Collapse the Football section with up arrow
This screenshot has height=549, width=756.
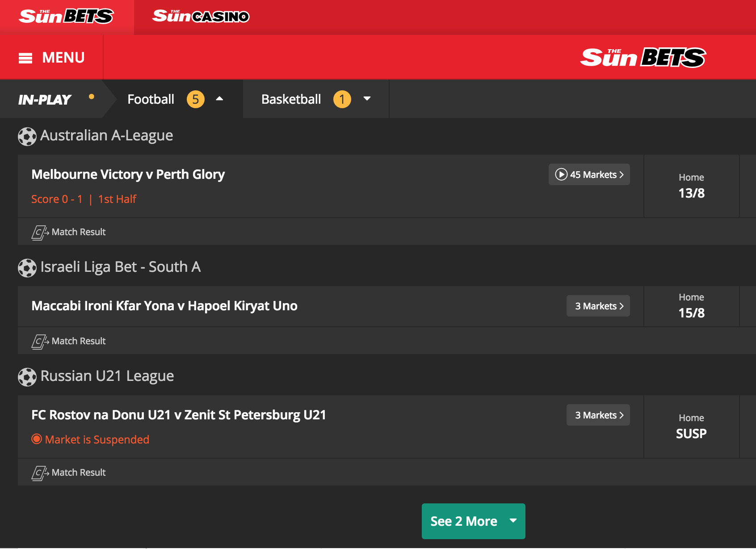click(219, 99)
